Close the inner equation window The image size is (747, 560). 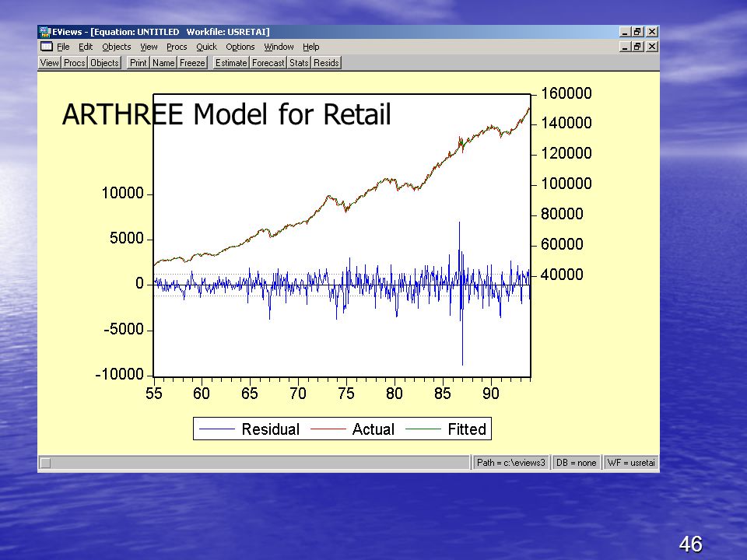[652, 47]
